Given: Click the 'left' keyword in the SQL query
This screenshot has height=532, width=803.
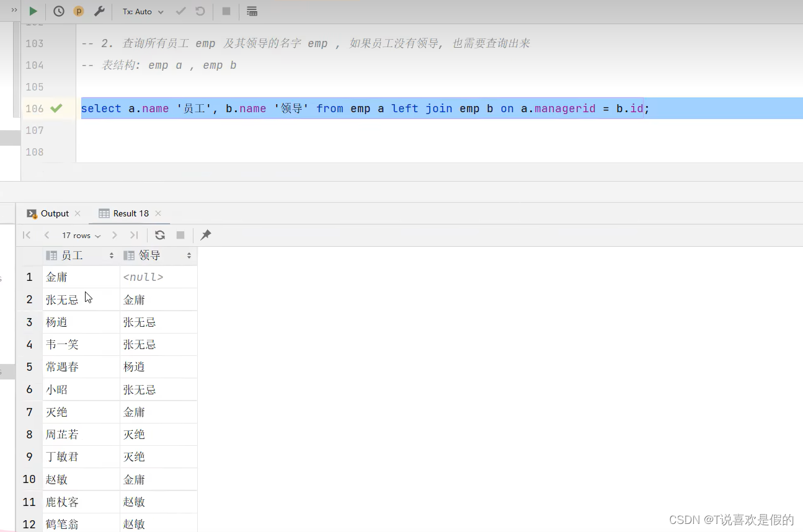Looking at the screenshot, I should (405, 109).
